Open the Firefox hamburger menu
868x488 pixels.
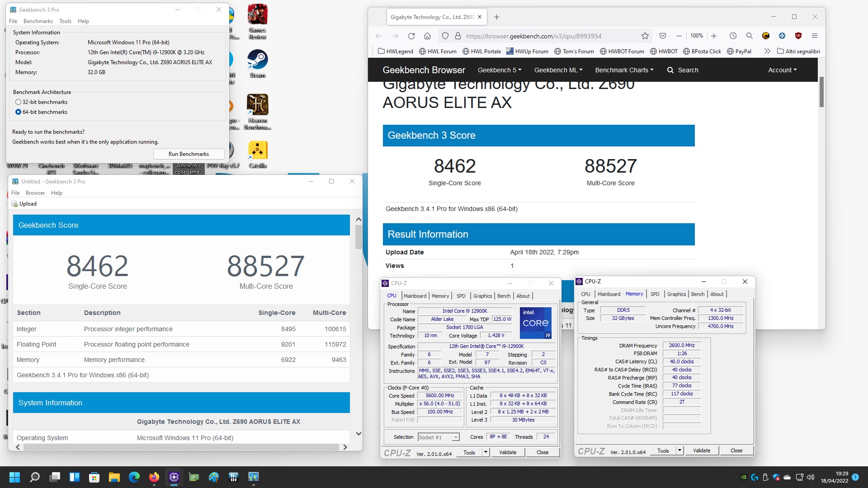(x=815, y=36)
